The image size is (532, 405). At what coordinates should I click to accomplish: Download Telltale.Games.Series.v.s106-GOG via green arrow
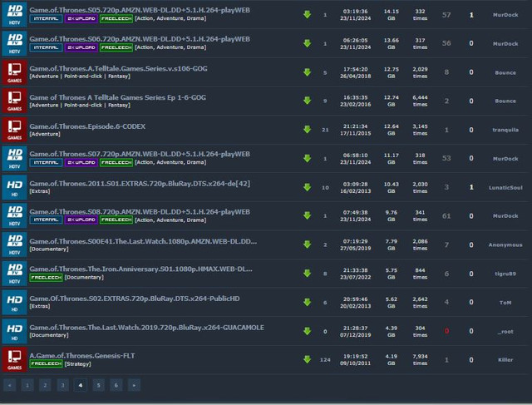coord(307,72)
